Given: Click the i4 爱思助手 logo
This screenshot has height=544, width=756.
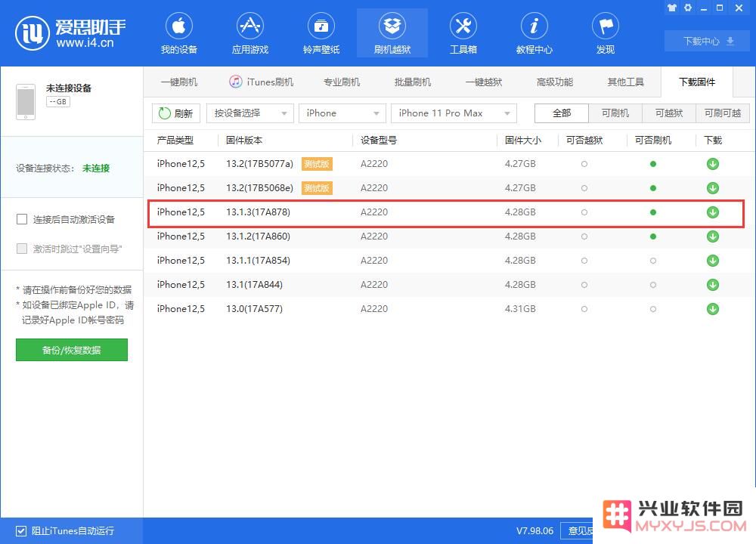Looking at the screenshot, I should (70, 32).
